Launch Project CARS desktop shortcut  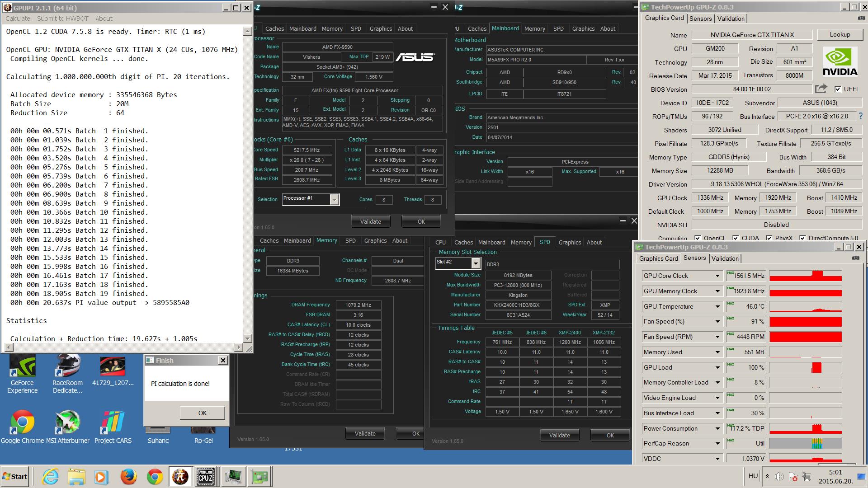pos(113,427)
